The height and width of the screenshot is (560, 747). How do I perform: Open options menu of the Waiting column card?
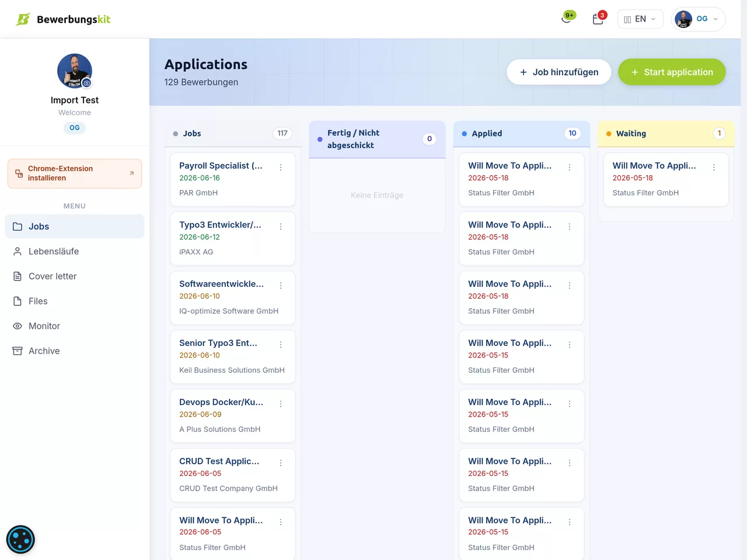point(714,167)
